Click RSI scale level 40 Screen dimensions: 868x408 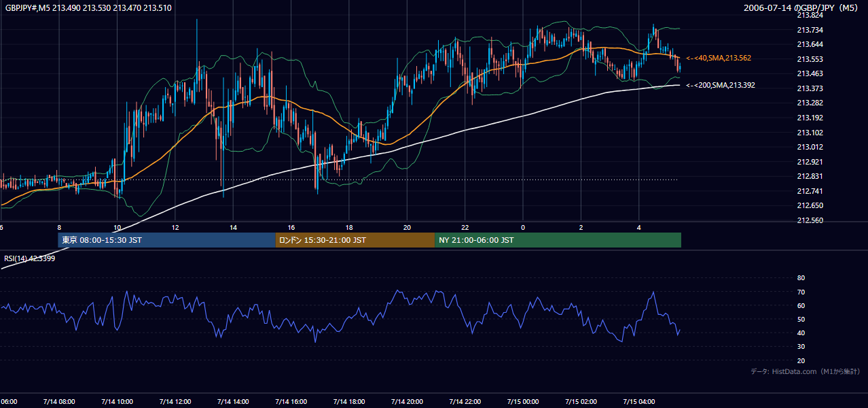[x=801, y=333]
